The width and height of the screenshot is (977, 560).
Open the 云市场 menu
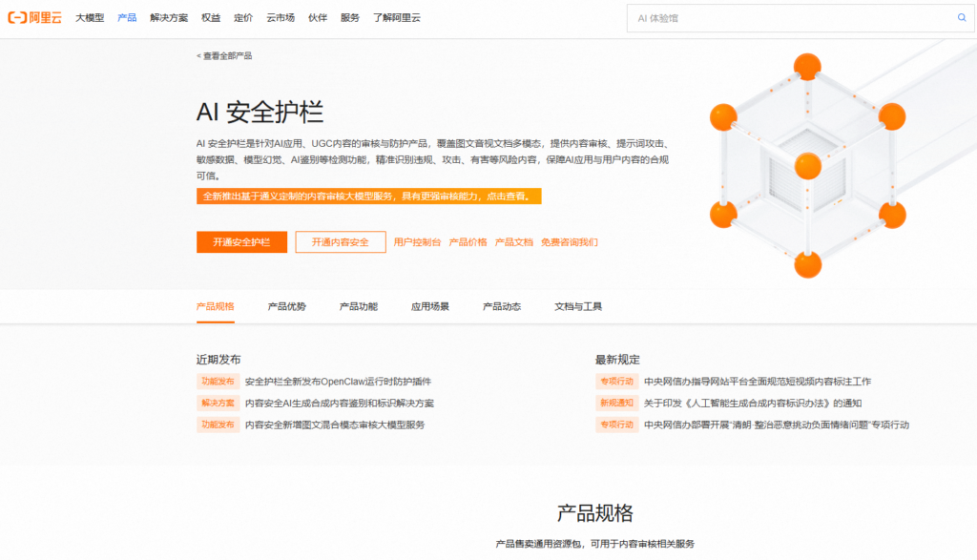point(281,18)
